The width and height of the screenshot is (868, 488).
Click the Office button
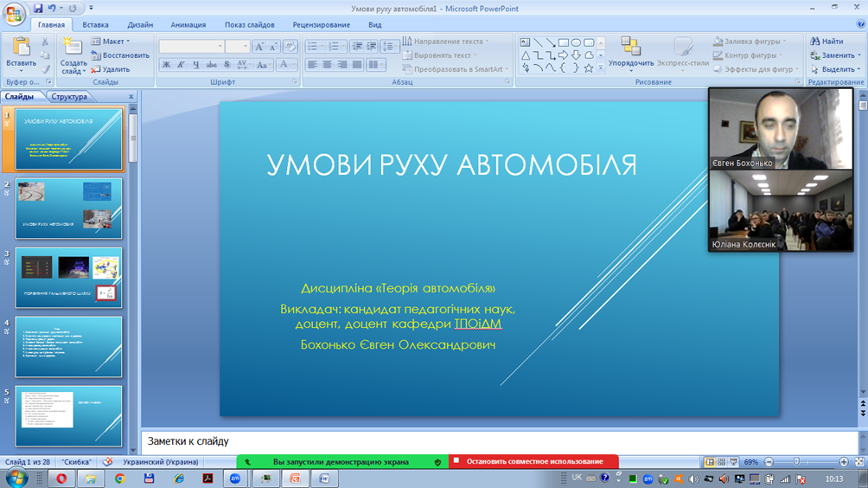15,14
